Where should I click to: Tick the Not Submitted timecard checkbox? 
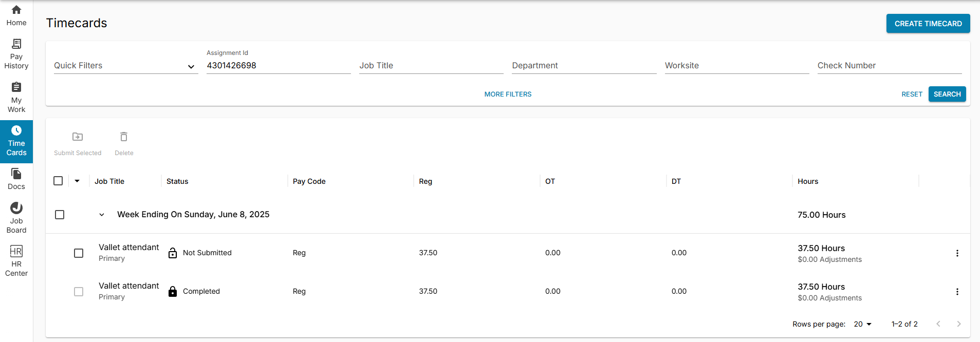(x=79, y=253)
